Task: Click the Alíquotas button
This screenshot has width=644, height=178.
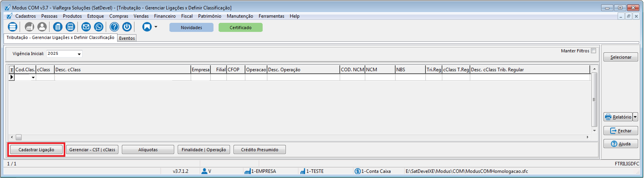Action: click(148, 150)
